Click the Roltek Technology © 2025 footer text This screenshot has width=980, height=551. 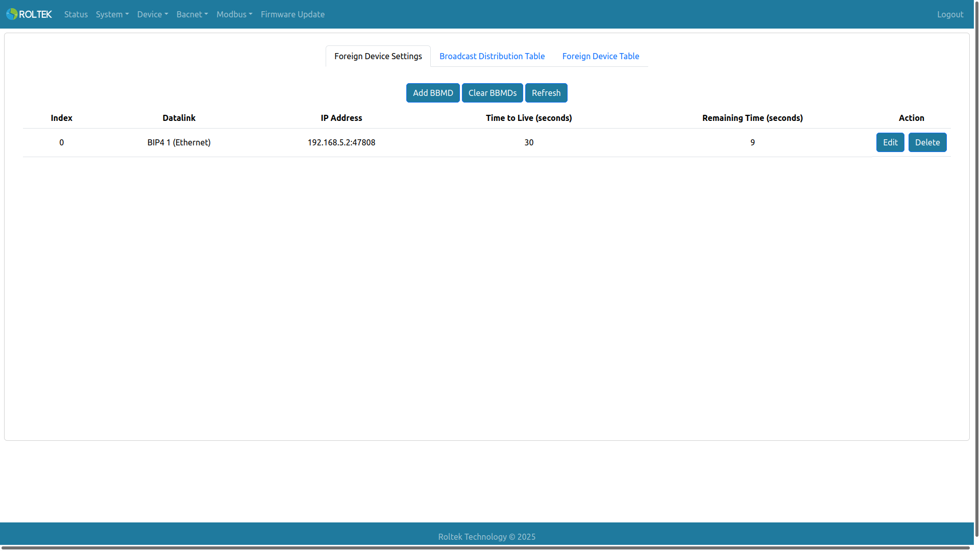point(487,537)
